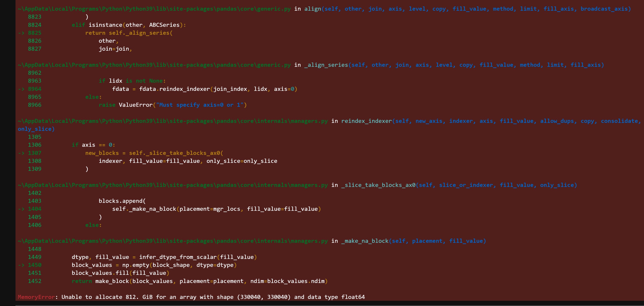Click the np.empty call in line 1450

136,265
